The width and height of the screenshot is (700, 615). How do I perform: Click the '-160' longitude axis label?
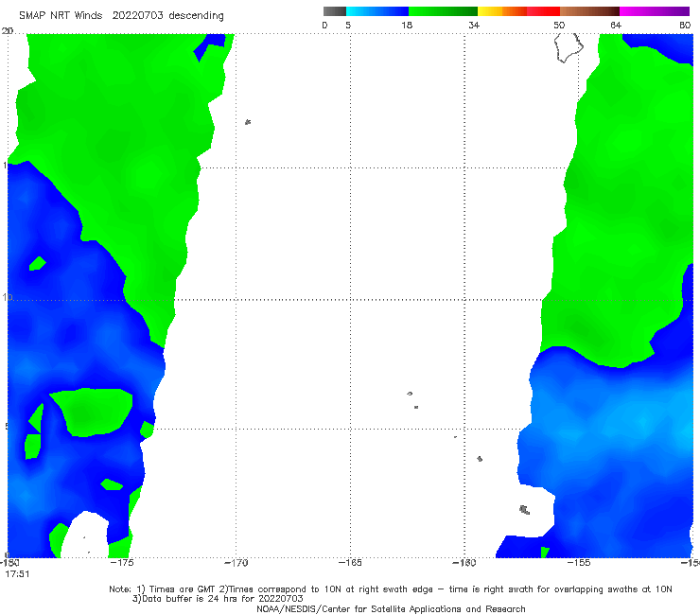464,563
